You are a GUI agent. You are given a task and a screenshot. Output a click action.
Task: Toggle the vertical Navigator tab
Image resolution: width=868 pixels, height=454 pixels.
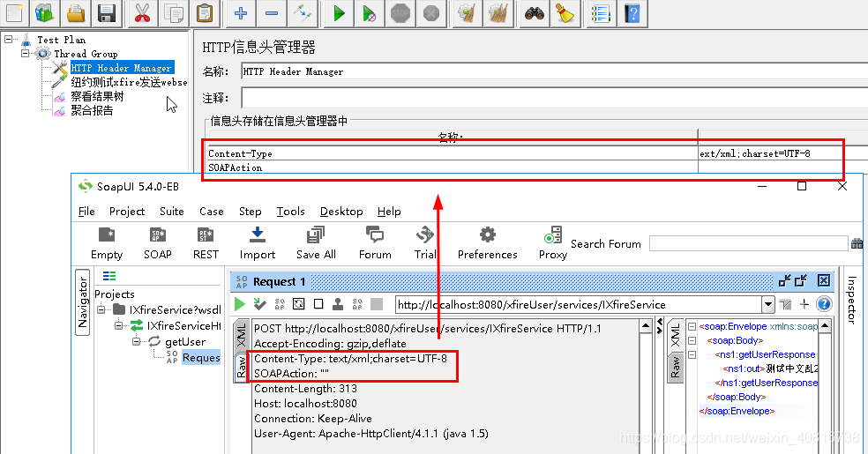(83, 302)
